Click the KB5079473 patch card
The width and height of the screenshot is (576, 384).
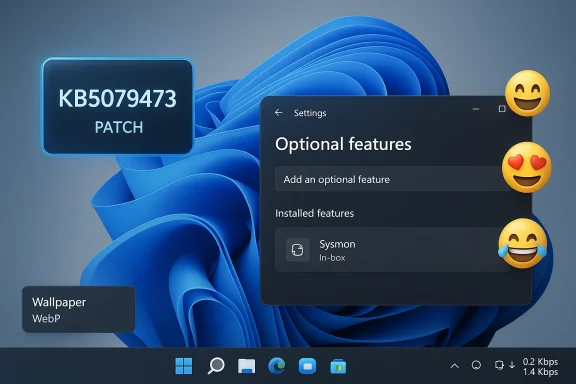click(x=118, y=106)
